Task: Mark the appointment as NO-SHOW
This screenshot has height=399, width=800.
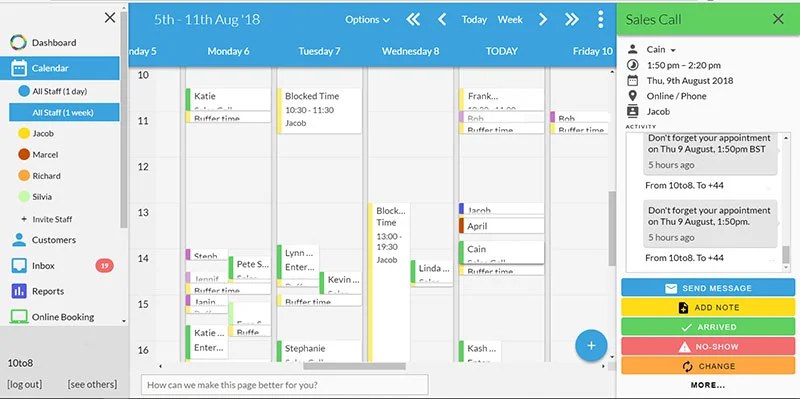Action: pos(708,346)
